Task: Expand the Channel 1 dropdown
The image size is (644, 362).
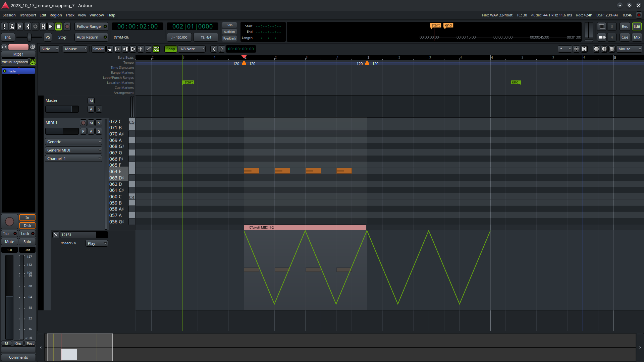Action: coord(73,159)
